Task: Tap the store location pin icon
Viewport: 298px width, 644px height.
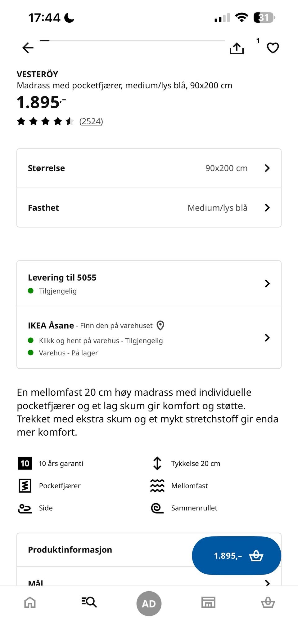Action: pos(160,326)
